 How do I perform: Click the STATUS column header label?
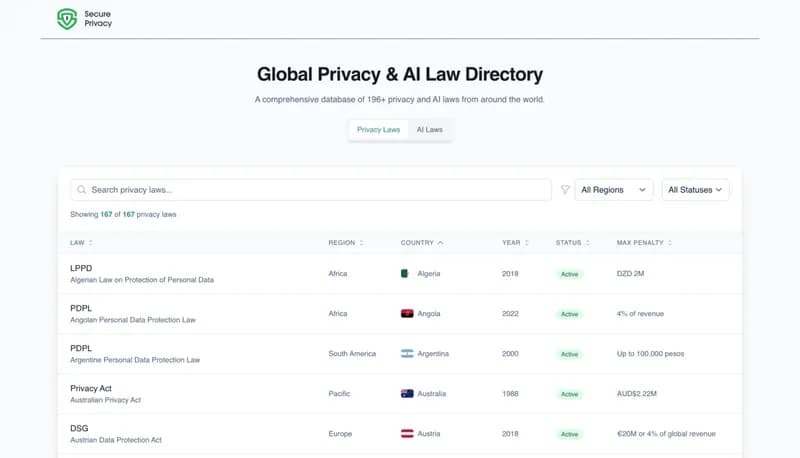[568, 243]
